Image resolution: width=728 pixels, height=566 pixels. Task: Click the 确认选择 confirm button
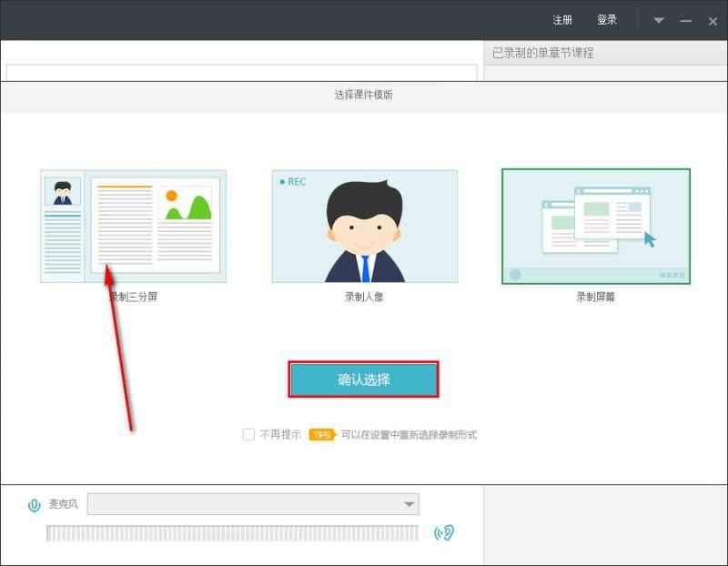pyautogui.click(x=364, y=379)
